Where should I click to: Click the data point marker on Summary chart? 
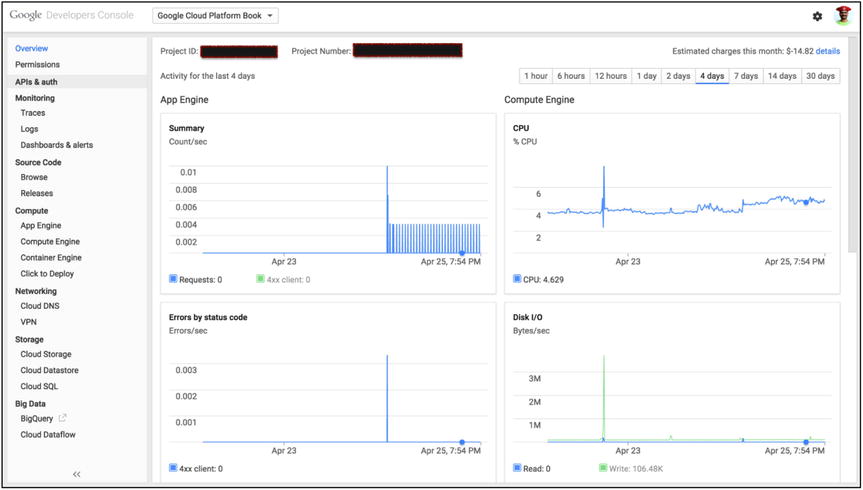click(462, 253)
